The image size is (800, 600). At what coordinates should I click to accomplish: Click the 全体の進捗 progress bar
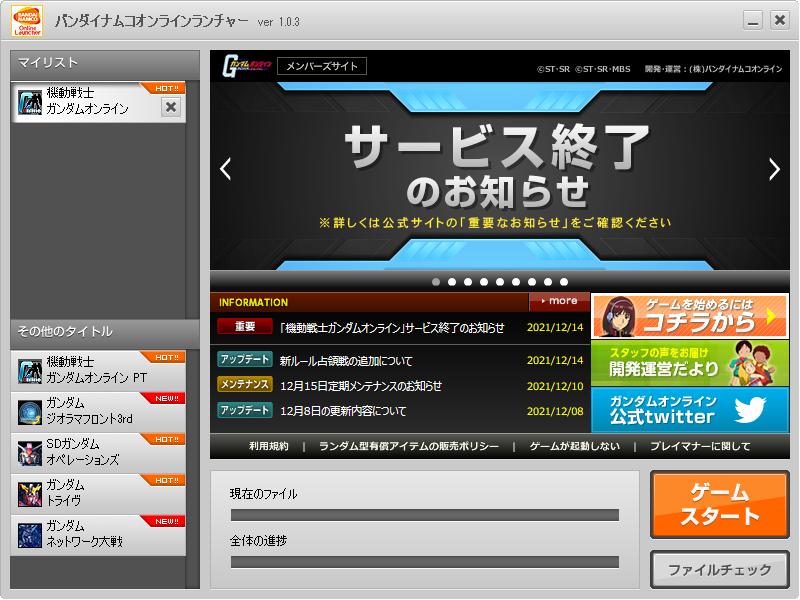[424, 561]
